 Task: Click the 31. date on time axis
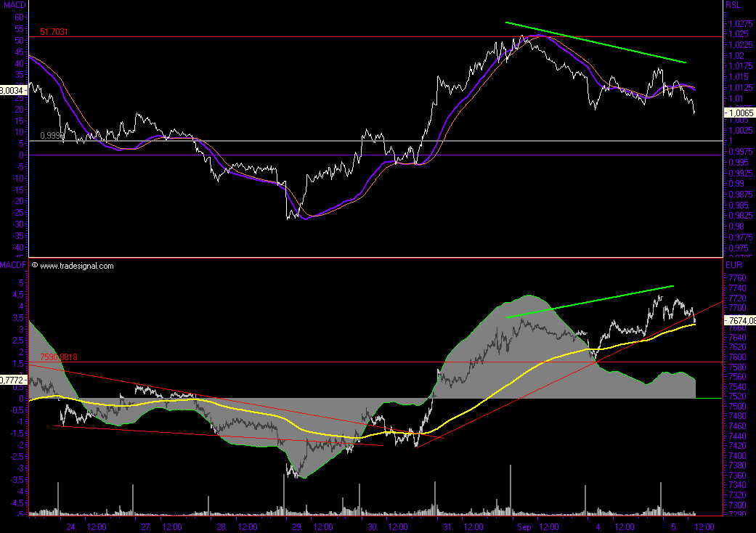(449, 526)
